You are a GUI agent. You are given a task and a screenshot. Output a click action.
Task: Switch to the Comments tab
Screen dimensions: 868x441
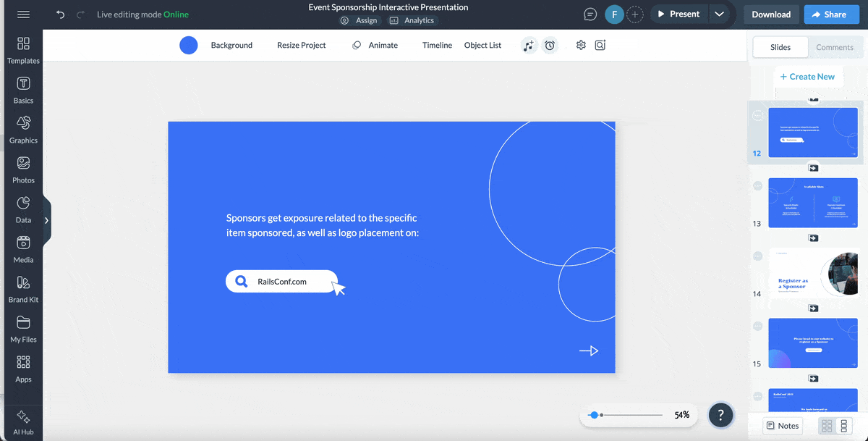(x=835, y=47)
